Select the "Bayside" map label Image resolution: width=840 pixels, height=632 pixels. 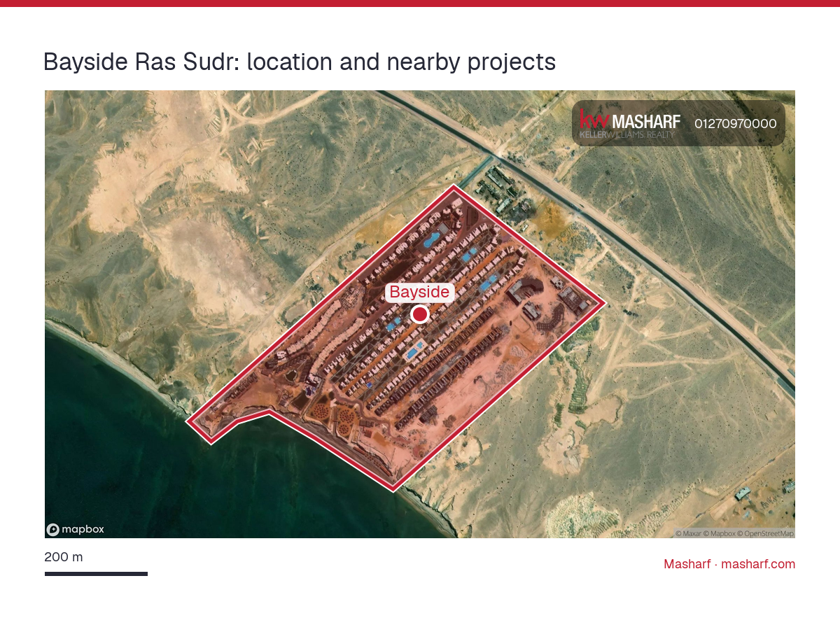click(x=420, y=293)
